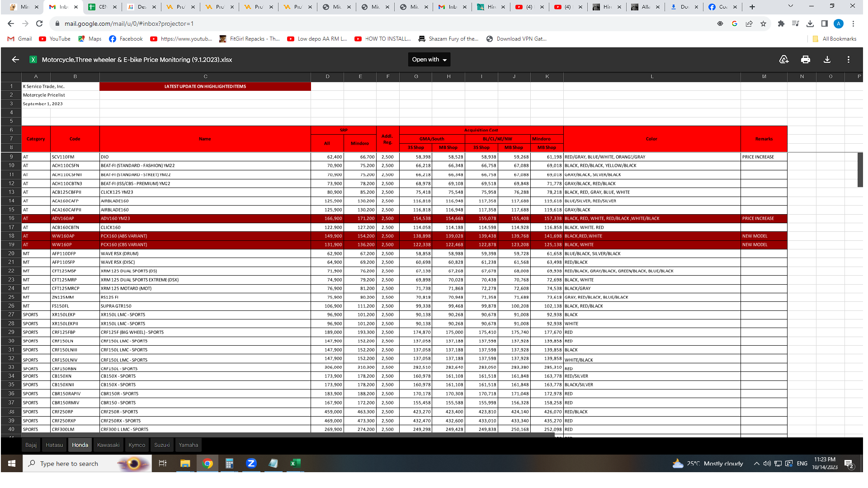Expand hidden system tray icons chevron
Viewport: 868px width, 488px height.
(x=756, y=464)
